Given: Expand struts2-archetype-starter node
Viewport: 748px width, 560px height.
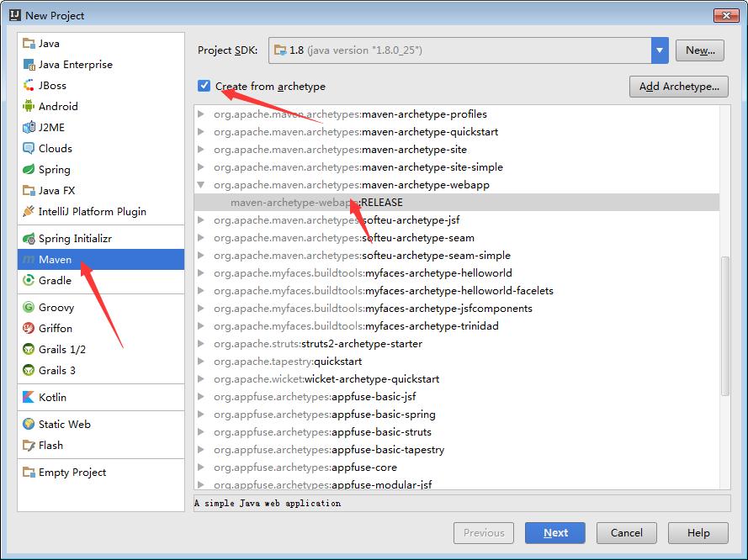Looking at the screenshot, I should pyautogui.click(x=201, y=343).
